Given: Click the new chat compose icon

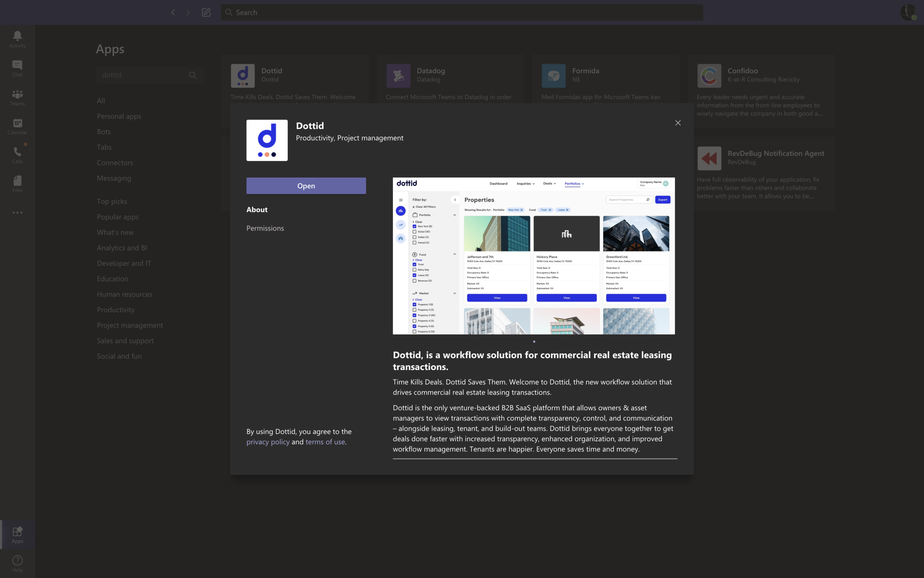Looking at the screenshot, I should [206, 12].
